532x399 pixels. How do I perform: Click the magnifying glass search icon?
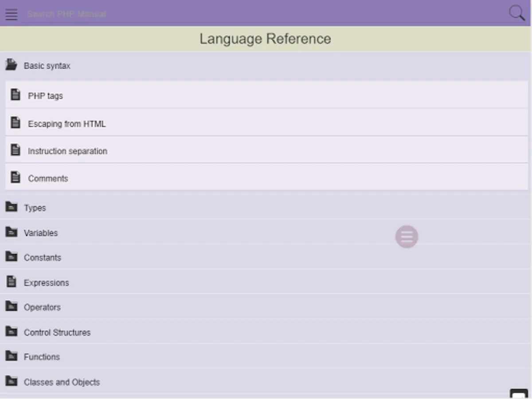tap(516, 13)
